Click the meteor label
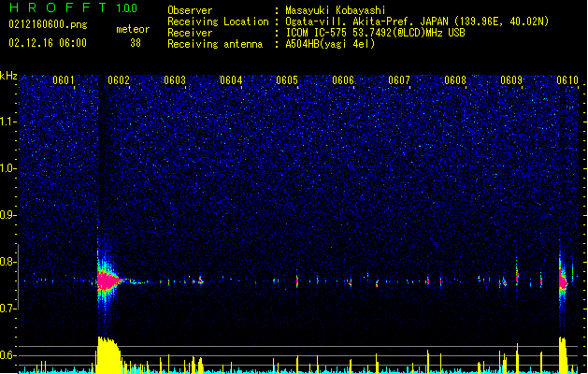 click(133, 29)
